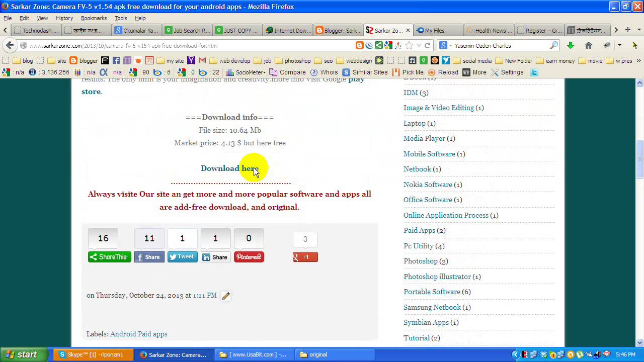Open the Tools menu
644x362 pixels.
coord(121,18)
